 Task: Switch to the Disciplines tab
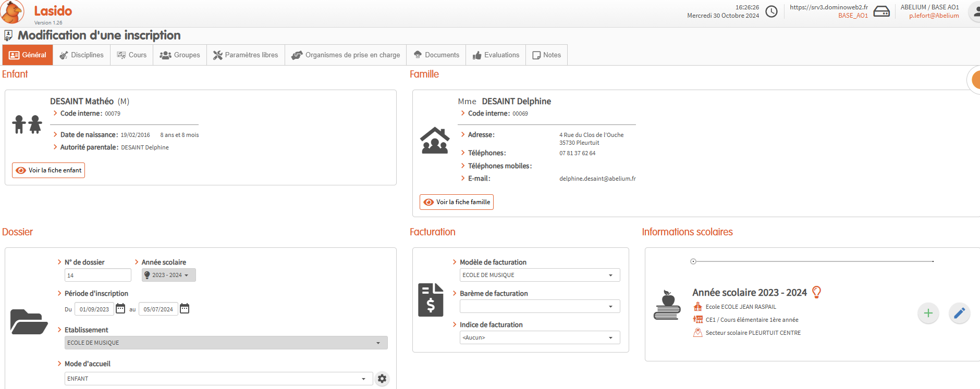(x=81, y=55)
